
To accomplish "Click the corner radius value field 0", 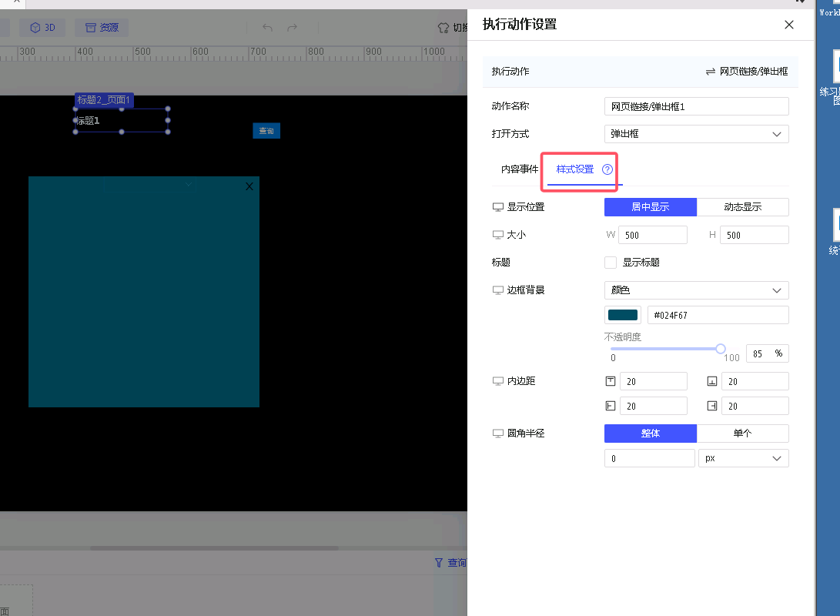I will [x=649, y=458].
